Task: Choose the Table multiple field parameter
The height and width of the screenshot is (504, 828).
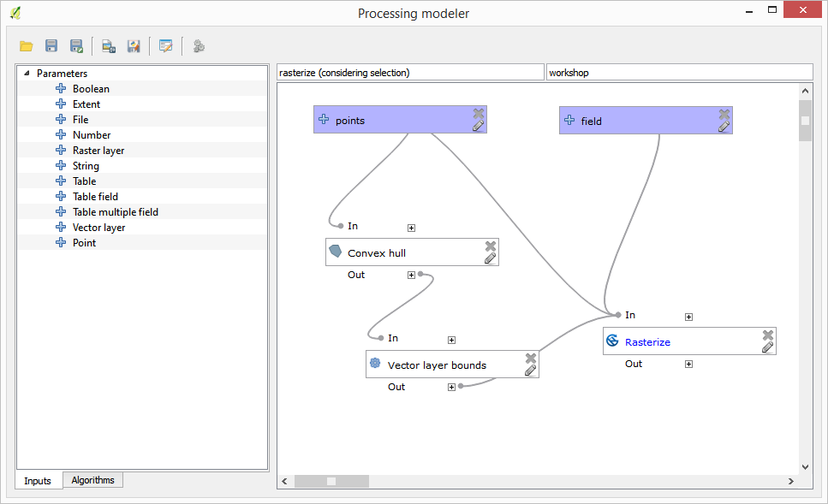Action: (115, 212)
